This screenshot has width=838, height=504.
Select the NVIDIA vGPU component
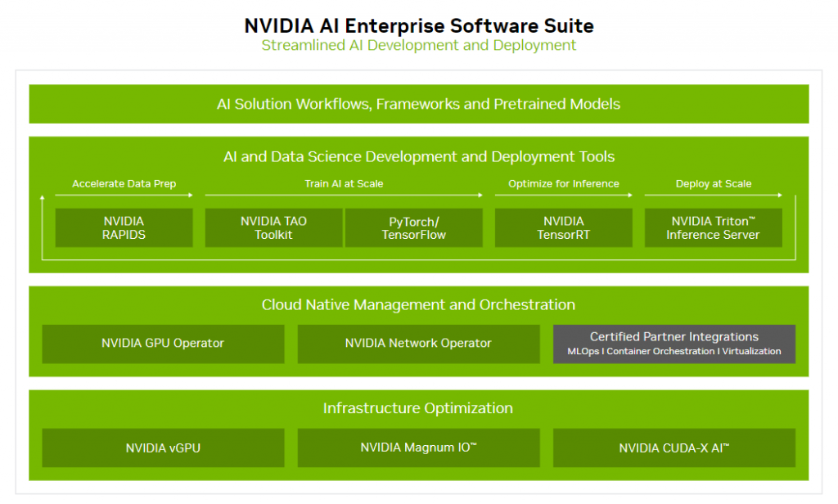point(163,448)
